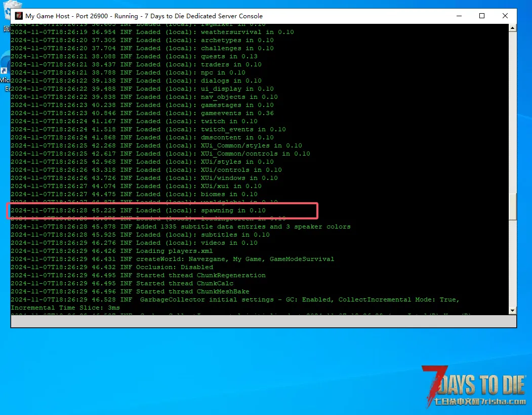Click the vertical scrollbar thumb in console
Image resolution: width=532 pixels, height=415 pixels.
(x=513, y=207)
